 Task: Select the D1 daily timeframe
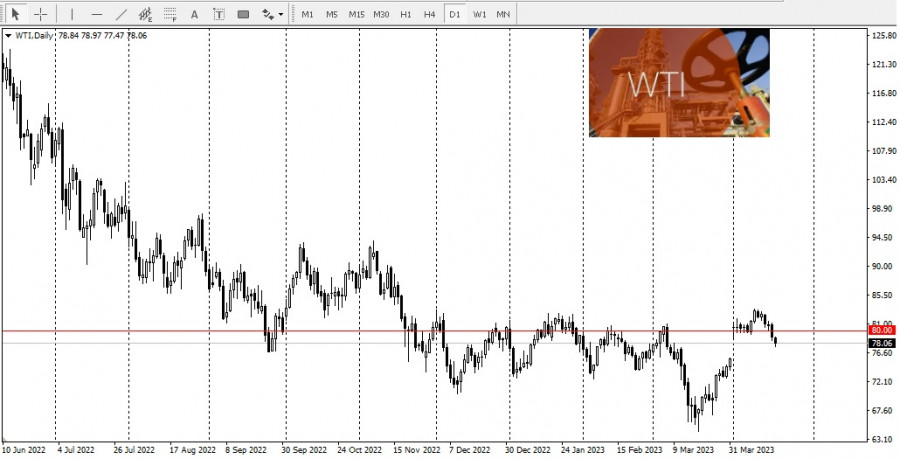point(455,14)
